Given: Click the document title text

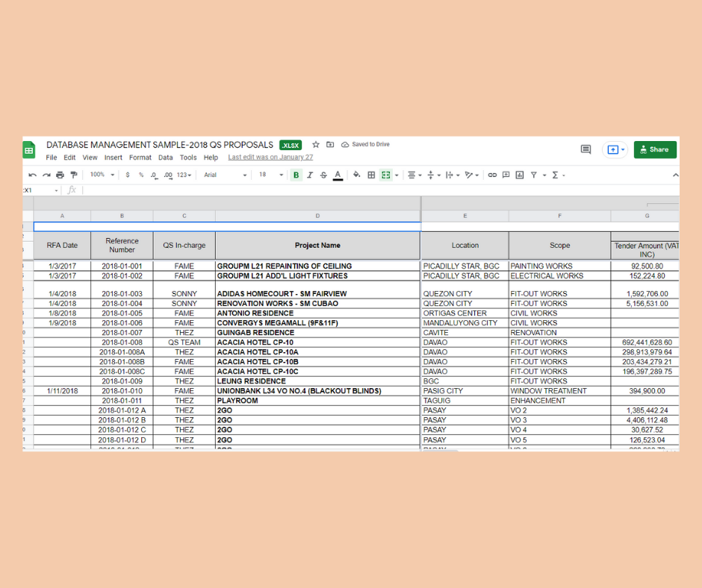Looking at the screenshot, I should (159, 145).
